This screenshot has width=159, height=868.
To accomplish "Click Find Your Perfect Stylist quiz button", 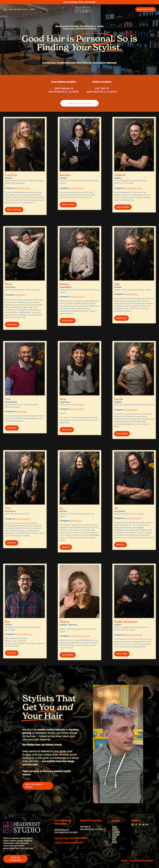I will click(x=38, y=786).
